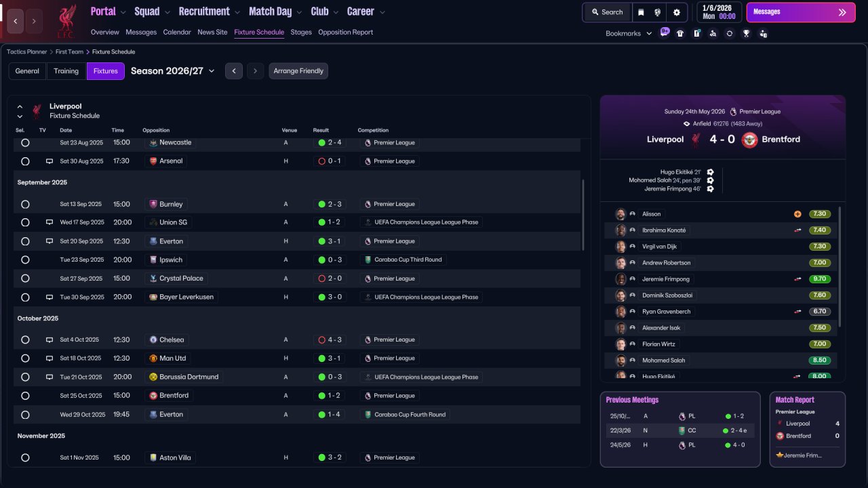Screen dimensions: 868x488
Task: Go to the previous season with left arrow
Action: 234,71
